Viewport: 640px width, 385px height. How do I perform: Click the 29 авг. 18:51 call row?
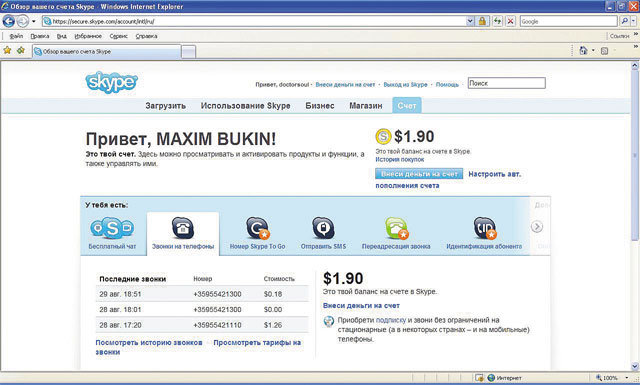pyautogui.click(x=202, y=294)
